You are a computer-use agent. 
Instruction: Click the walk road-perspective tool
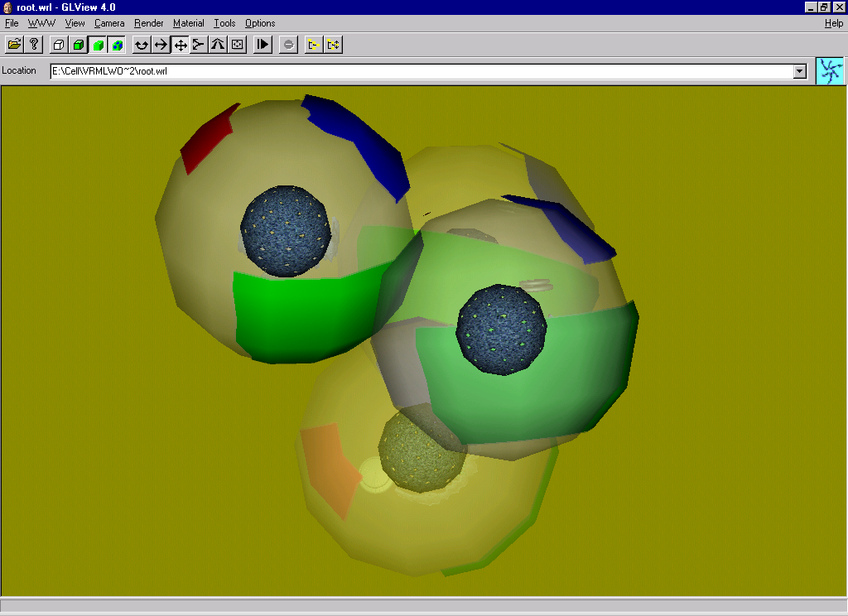218,45
